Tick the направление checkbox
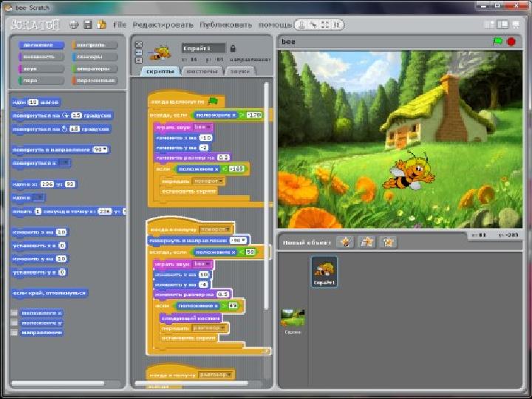 (x=14, y=332)
